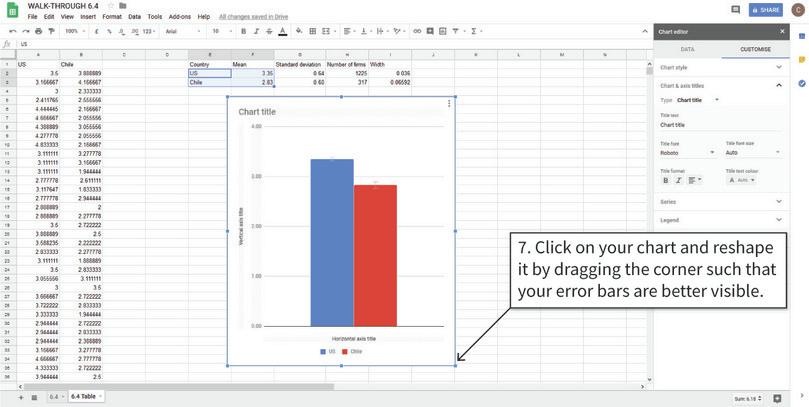Decrease decimal places
This screenshot has width=809, height=407.
(x=122, y=31)
